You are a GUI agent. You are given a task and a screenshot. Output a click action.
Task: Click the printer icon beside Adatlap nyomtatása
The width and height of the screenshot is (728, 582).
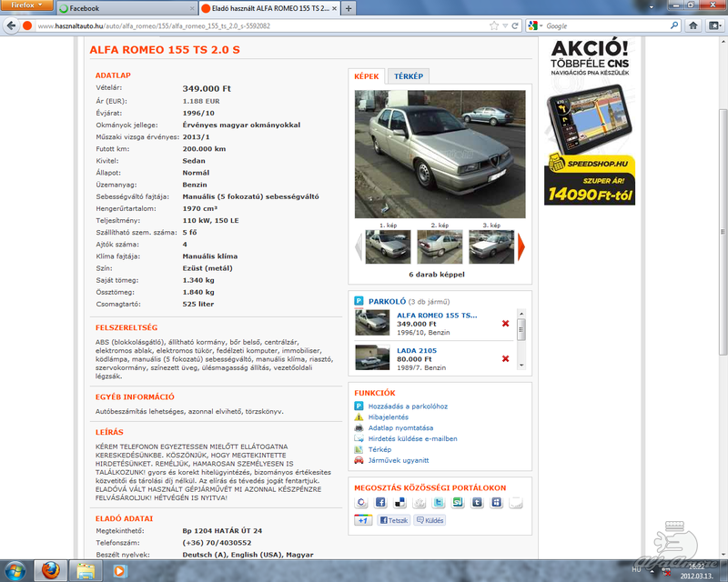(359, 427)
